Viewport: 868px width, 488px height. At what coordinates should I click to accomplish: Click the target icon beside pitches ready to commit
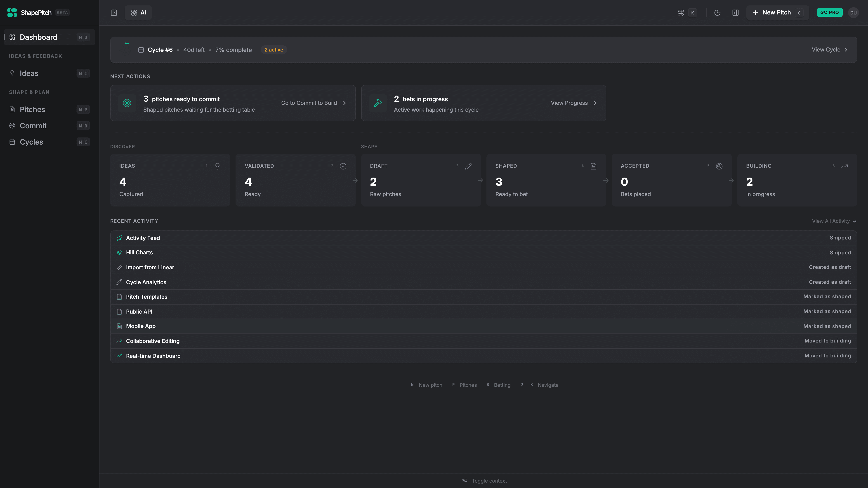click(x=127, y=103)
